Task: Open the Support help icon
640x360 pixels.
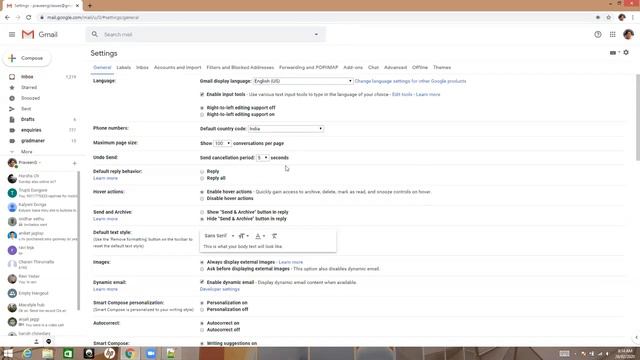Action: point(598,35)
